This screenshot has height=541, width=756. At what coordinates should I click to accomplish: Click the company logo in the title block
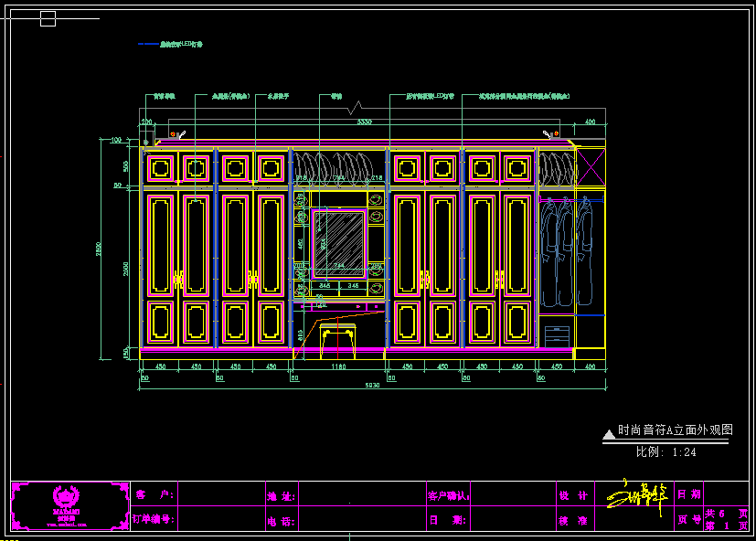click(x=69, y=504)
